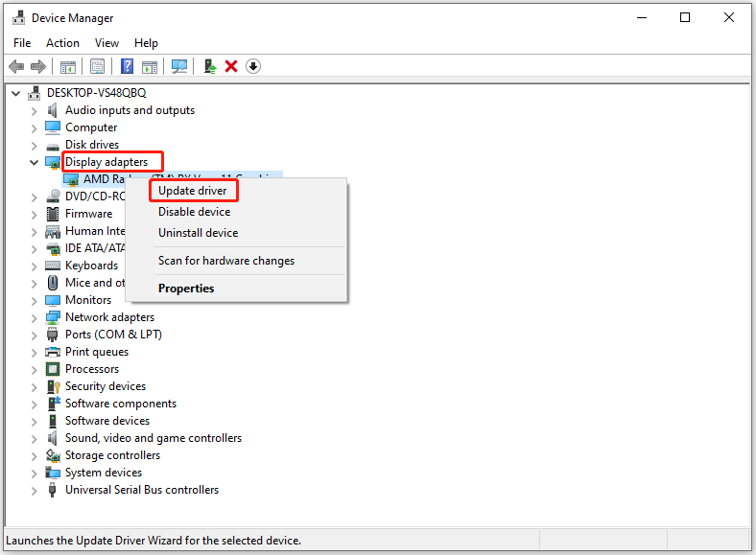Select the Processors tree item
Viewport: 756px width, 555px height.
pos(92,369)
